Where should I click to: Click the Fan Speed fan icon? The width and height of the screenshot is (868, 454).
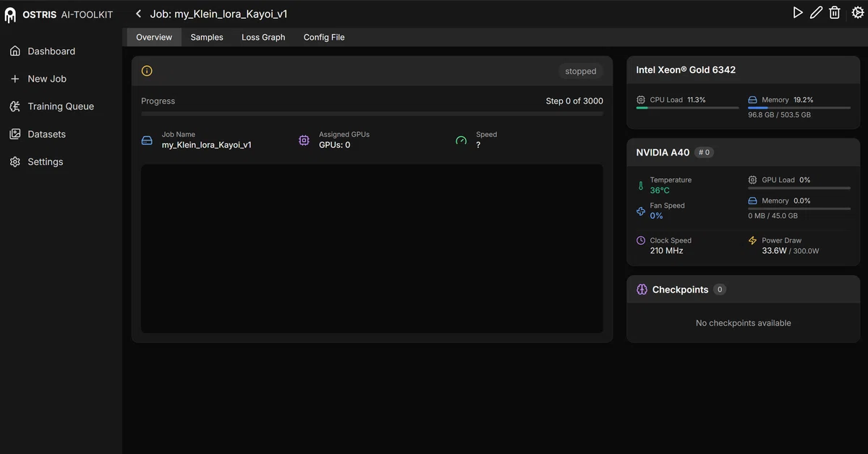click(641, 211)
